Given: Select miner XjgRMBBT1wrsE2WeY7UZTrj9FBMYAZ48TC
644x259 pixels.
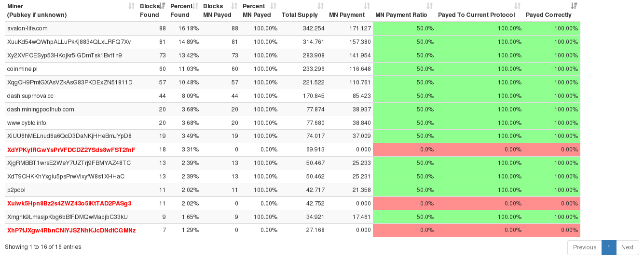Looking at the screenshot, I should [69, 163].
